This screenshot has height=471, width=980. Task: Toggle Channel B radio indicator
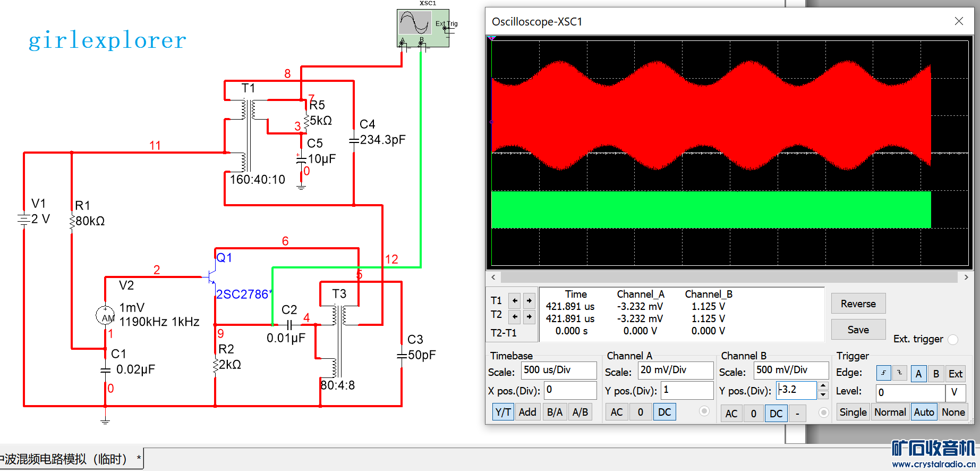[x=824, y=413]
